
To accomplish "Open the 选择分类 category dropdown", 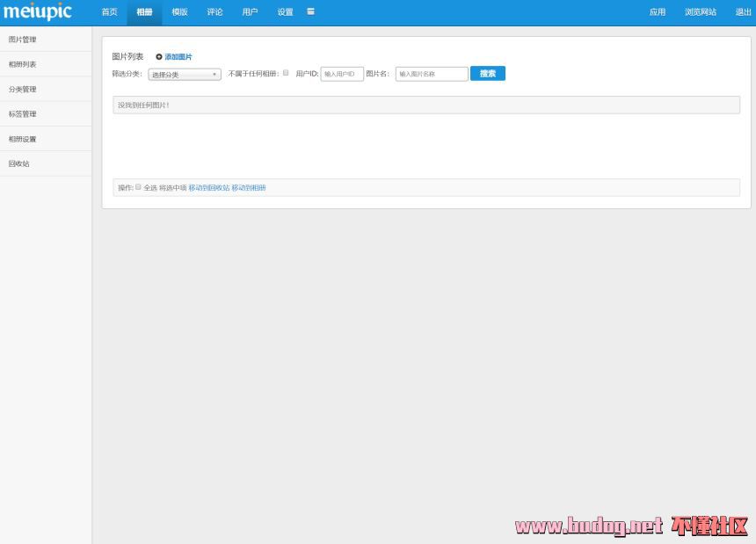I will (184, 75).
